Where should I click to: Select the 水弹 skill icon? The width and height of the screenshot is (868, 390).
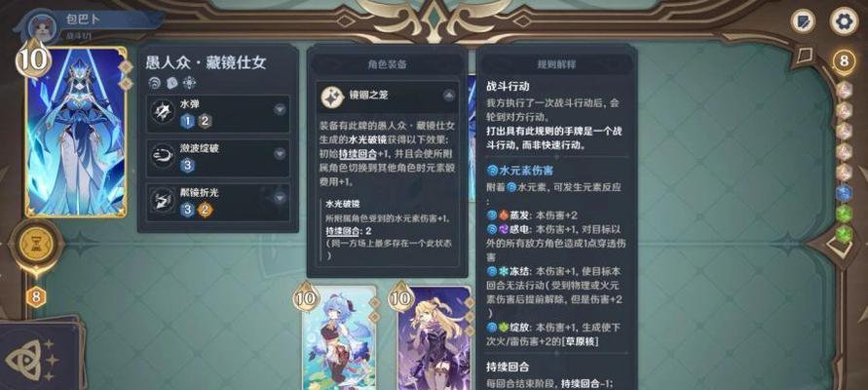pos(163,112)
